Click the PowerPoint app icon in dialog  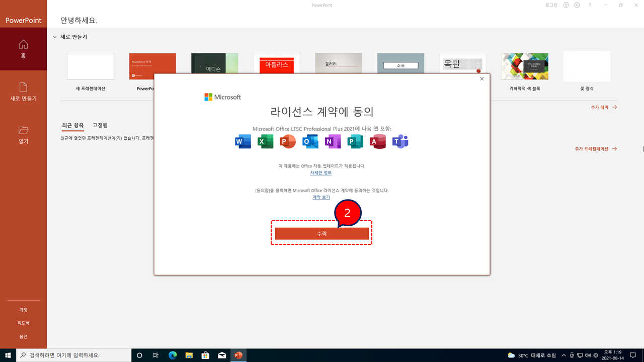click(288, 142)
